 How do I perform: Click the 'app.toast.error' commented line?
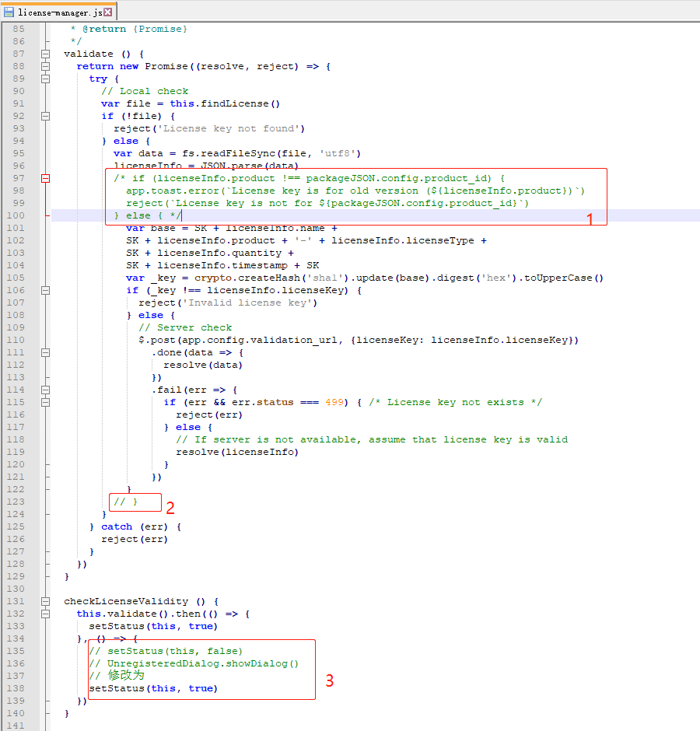point(355,191)
